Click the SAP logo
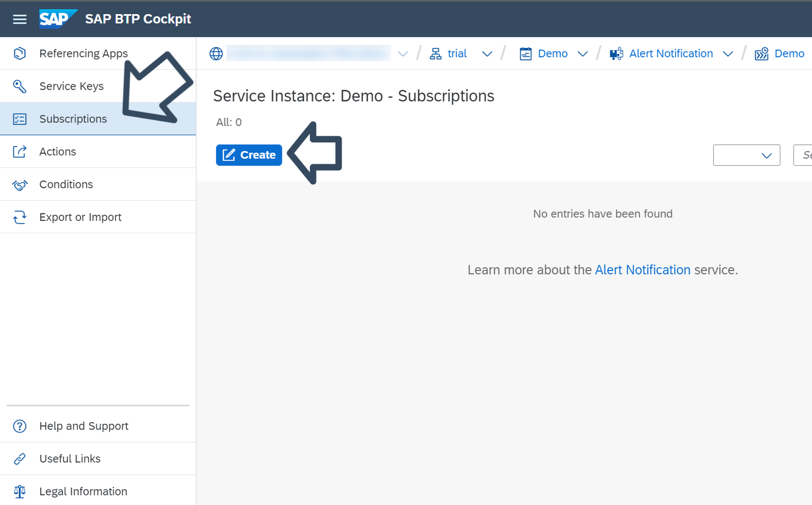The width and height of the screenshot is (812, 505). [58, 19]
